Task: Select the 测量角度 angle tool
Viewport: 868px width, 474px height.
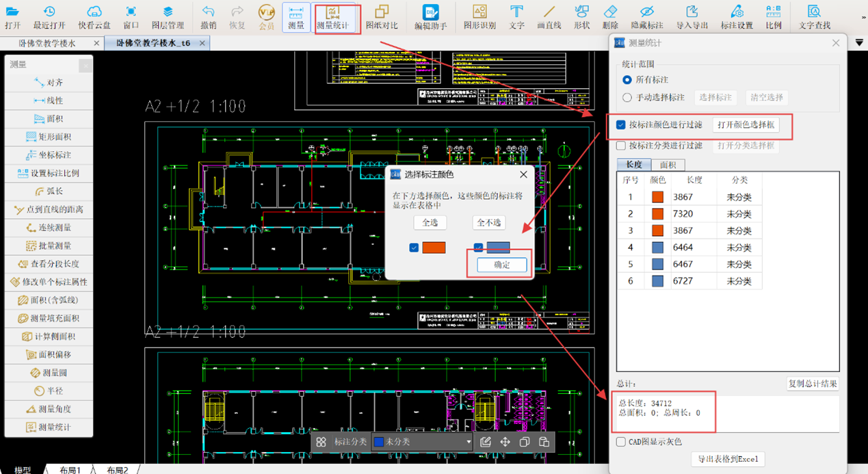Action: tap(48, 409)
